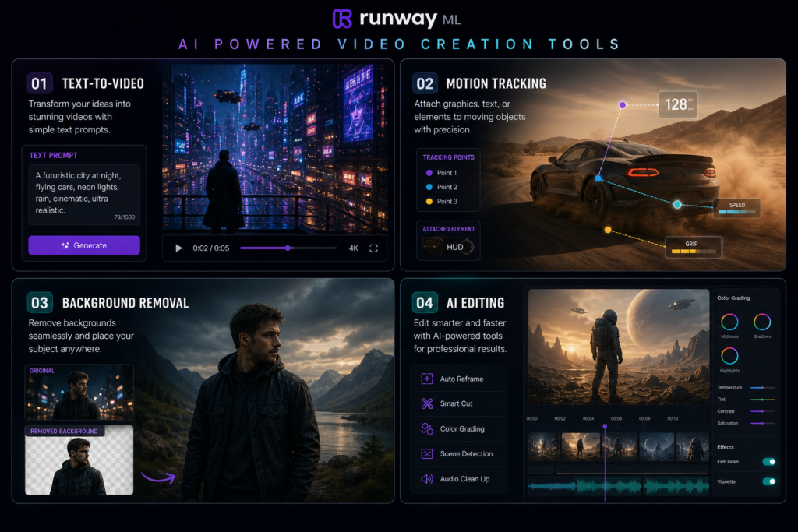Click the 00:10 timeline timecode
This screenshot has height=532, width=798.
coord(673,418)
